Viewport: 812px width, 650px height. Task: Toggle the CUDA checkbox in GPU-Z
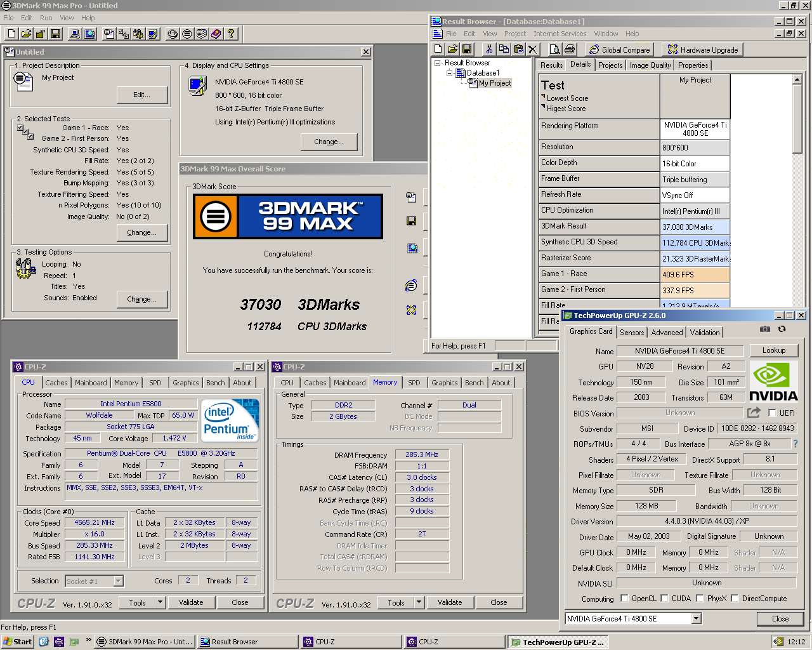pyautogui.click(x=664, y=599)
